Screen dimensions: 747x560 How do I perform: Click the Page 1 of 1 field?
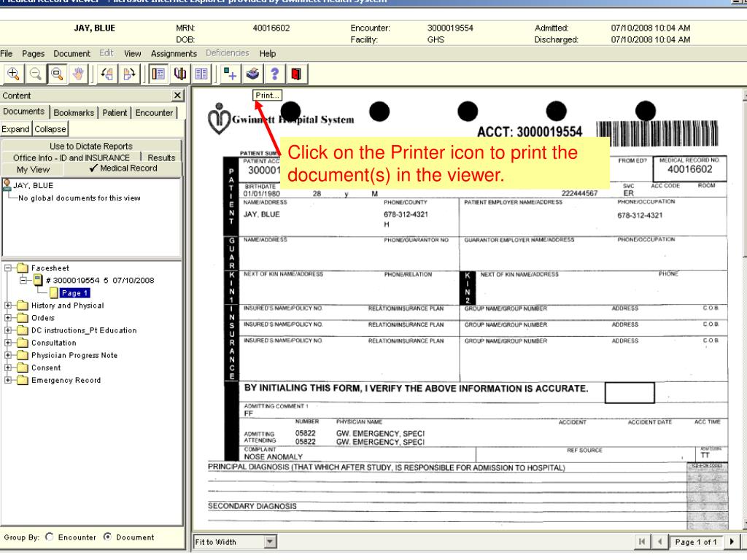(x=695, y=542)
